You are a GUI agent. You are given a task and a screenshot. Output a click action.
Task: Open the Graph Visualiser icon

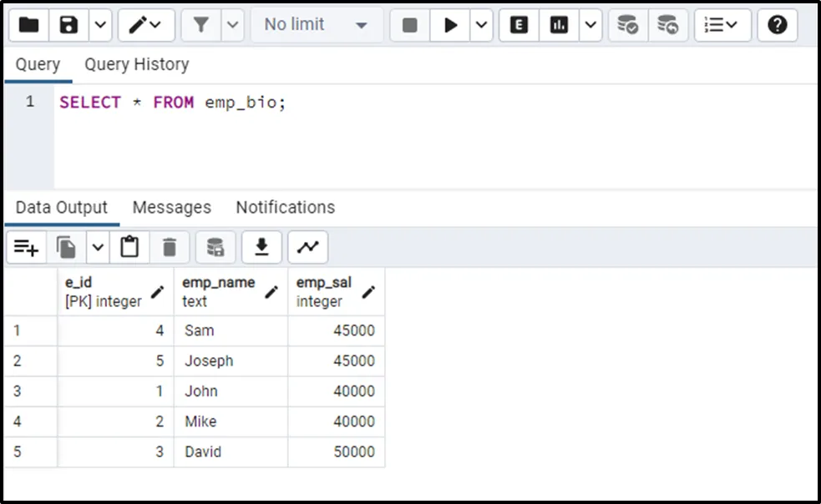308,247
